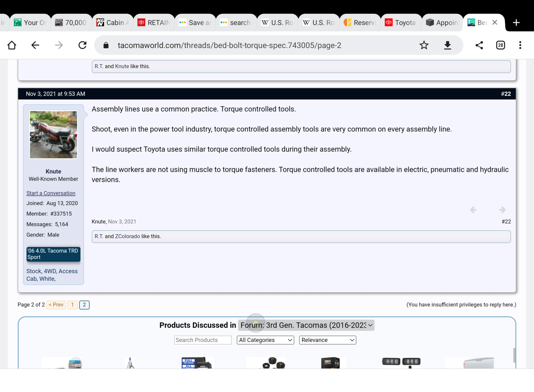Viewport: 534px width, 392px height.
Task: Go to the < Prev page button
Action: coord(56,305)
